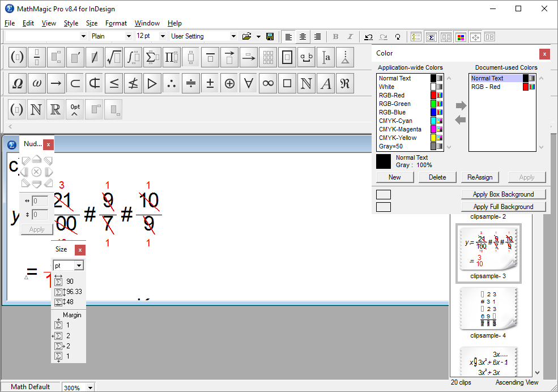Toggle bold formatting

[335, 36]
